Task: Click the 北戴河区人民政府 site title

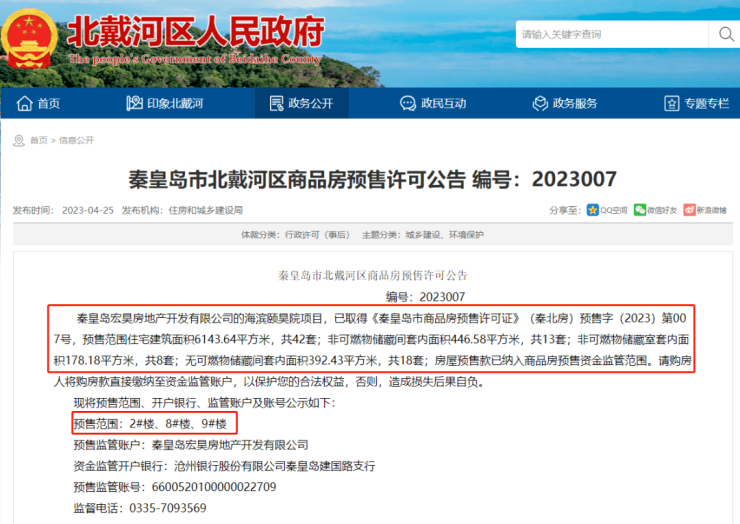Action: 196,31
